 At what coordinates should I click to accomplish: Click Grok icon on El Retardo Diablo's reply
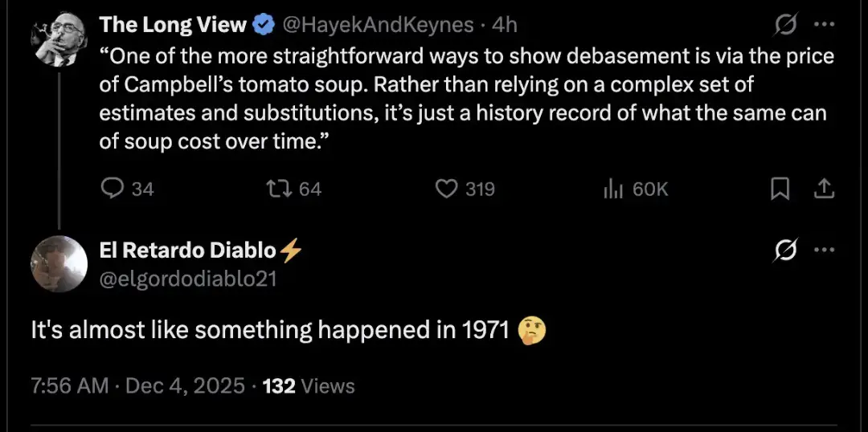pyautogui.click(x=784, y=251)
